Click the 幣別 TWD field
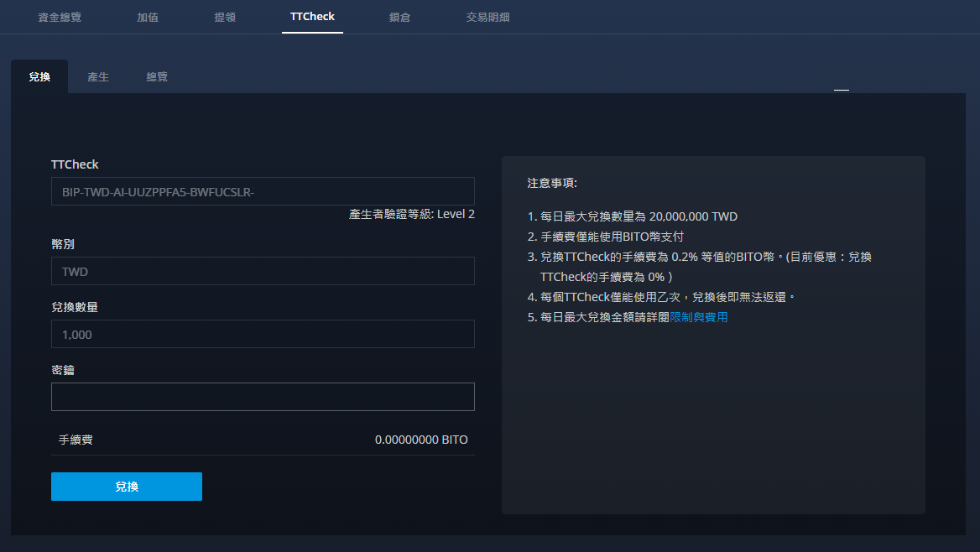 pyautogui.click(x=263, y=271)
